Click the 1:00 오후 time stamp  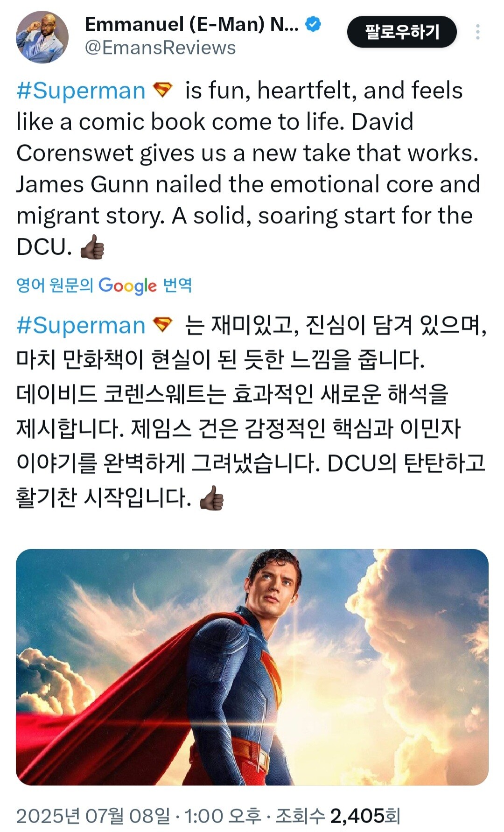223,816
